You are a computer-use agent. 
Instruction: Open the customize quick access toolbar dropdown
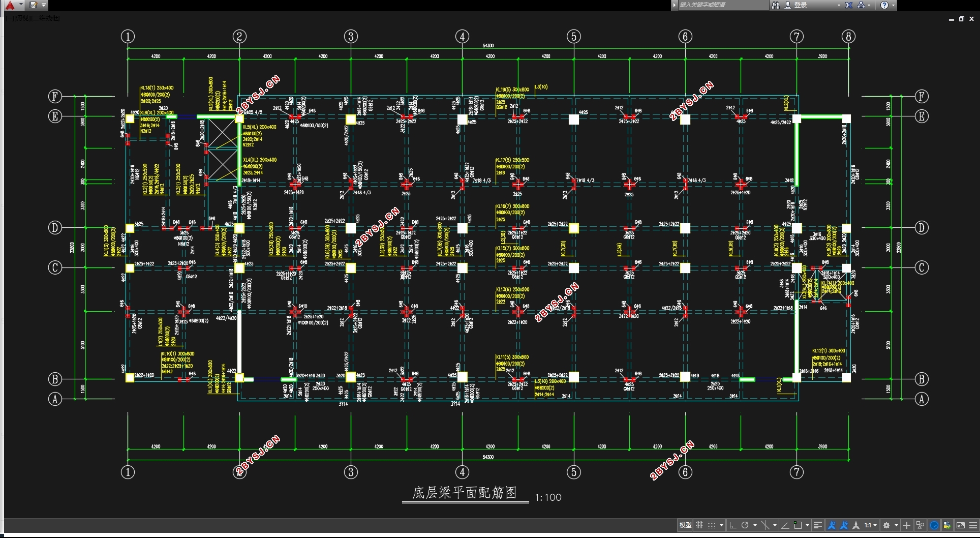[44, 5]
